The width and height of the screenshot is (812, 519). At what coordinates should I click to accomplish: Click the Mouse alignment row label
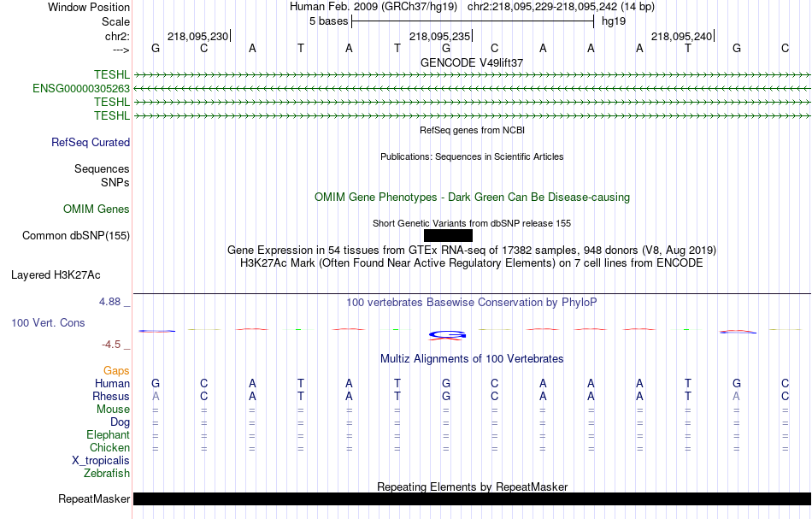click(113, 410)
